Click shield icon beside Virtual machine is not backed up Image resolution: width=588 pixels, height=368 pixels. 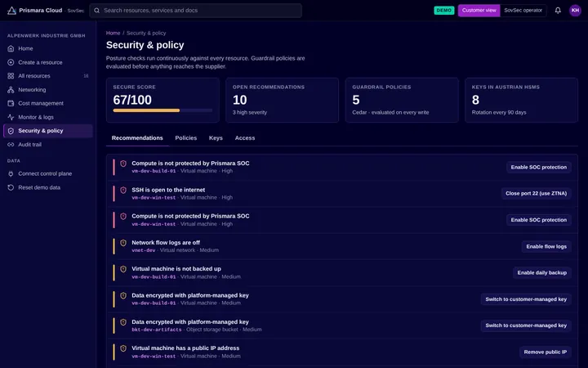pos(123,269)
